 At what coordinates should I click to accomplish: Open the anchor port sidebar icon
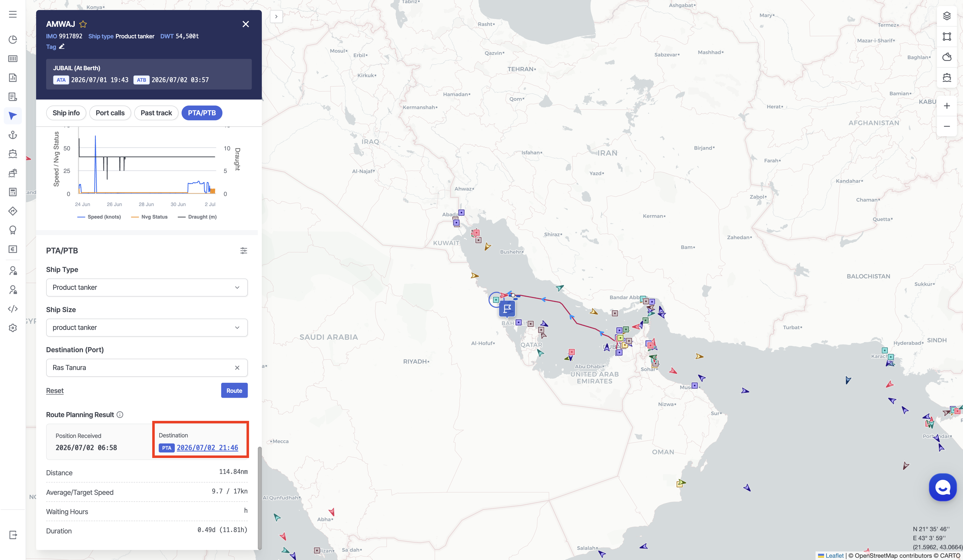(x=13, y=135)
